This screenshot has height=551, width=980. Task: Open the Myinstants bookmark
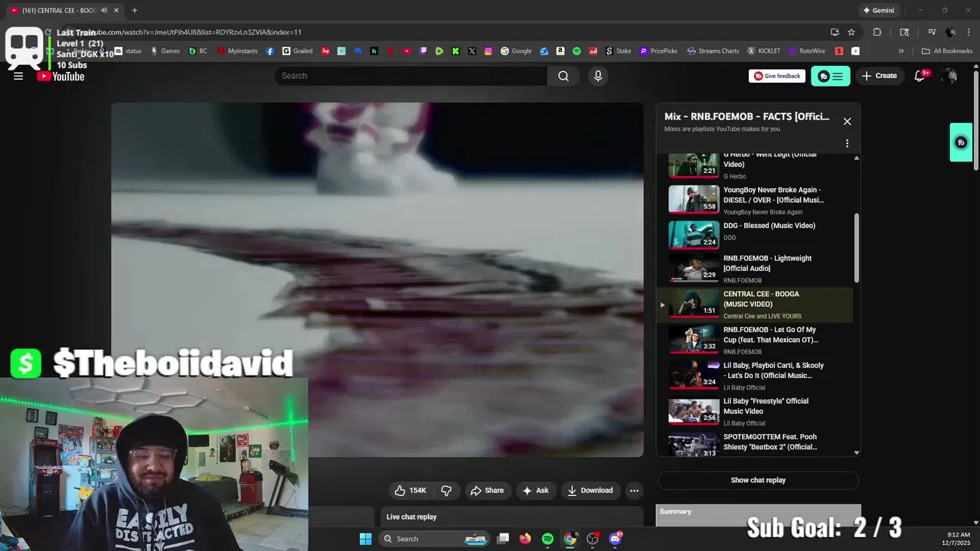pos(237,51)
